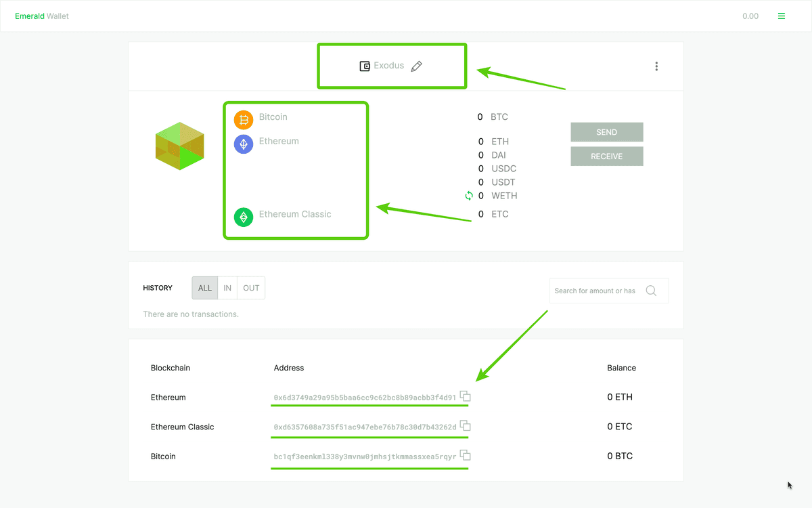Click the blue Ethereum coin icon
Viewport: 812px width, 508px height.
click(243, 144)
